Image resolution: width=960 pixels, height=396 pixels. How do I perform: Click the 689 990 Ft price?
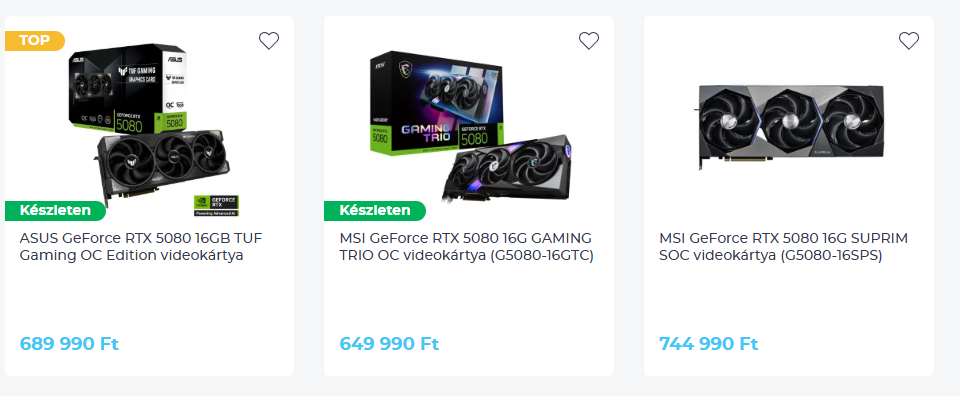tap(69, 344)
